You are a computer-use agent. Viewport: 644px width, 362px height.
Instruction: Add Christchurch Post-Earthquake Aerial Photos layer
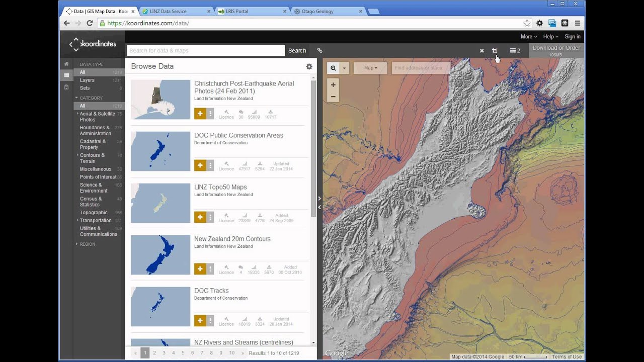tap(200, 114)
